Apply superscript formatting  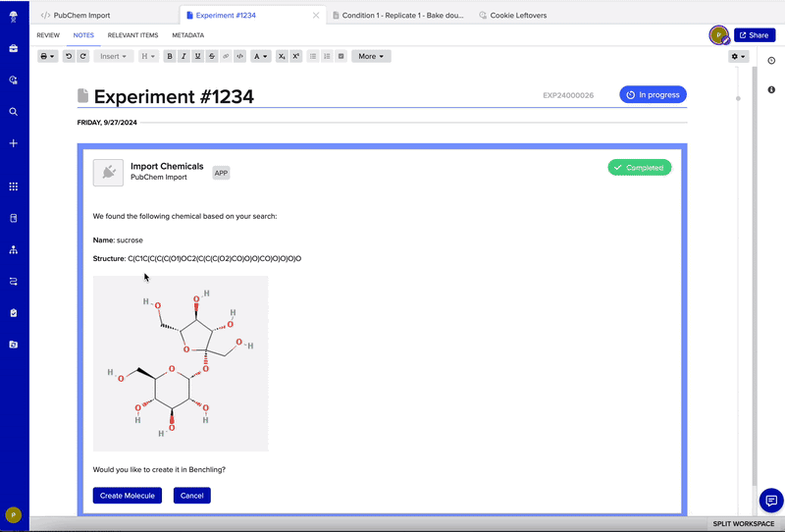296,56
